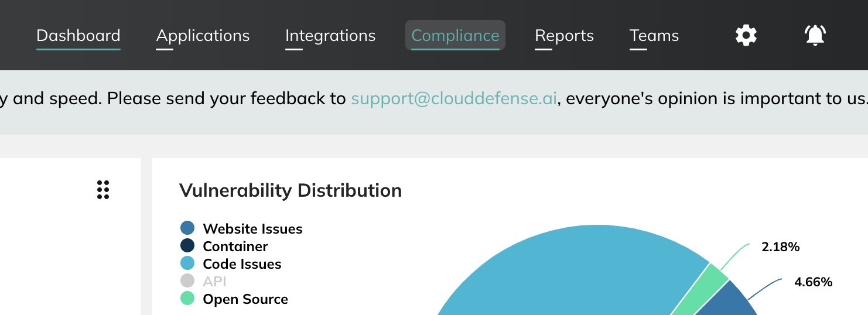Click the Vulnerability Distribution heading
Screen dimensions: 868x315
[291, 190]
